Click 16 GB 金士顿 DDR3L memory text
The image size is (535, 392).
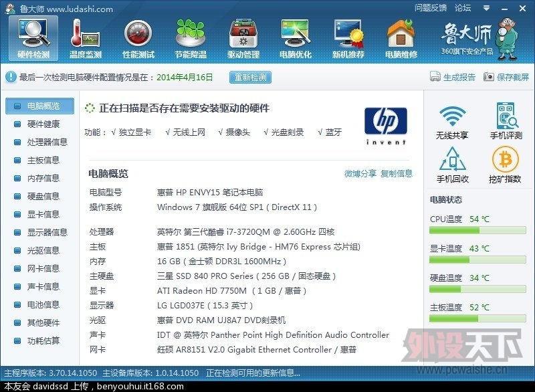pyautogui.click(x=221, y=262)
